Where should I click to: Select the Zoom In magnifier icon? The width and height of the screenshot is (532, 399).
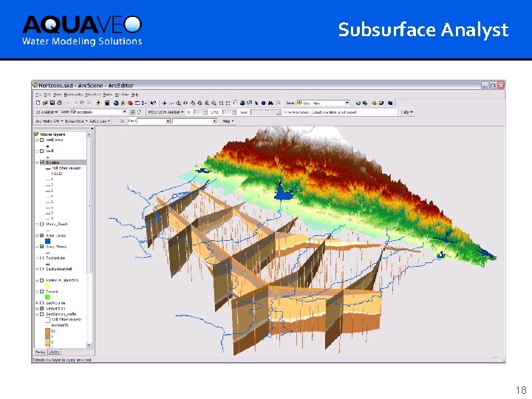pos(207,103)
